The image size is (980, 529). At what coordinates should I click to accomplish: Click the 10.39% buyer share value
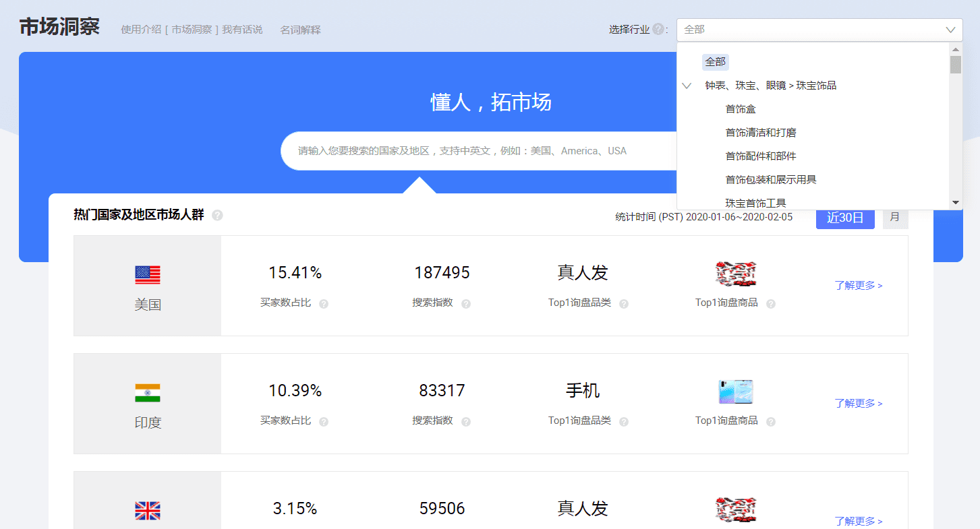point(295,391)
